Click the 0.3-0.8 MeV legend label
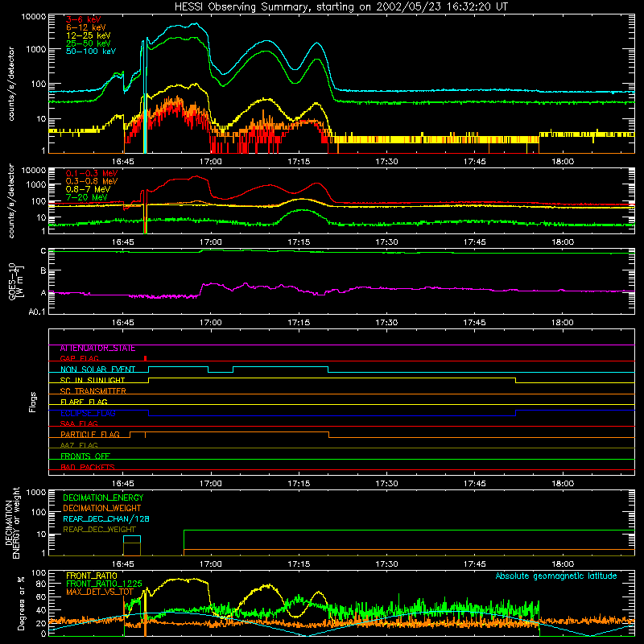Viewport: 644px width, 644px height. (x=92, y=181)
